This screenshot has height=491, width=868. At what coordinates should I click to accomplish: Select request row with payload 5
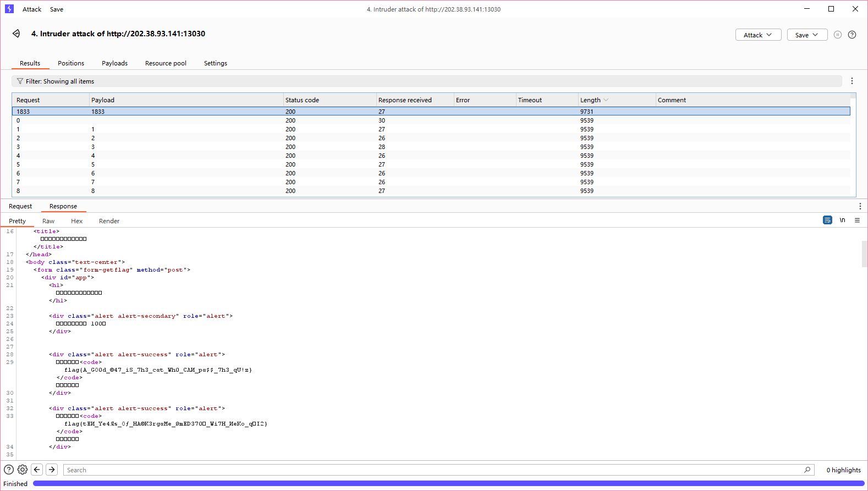[x=93, y=164]
